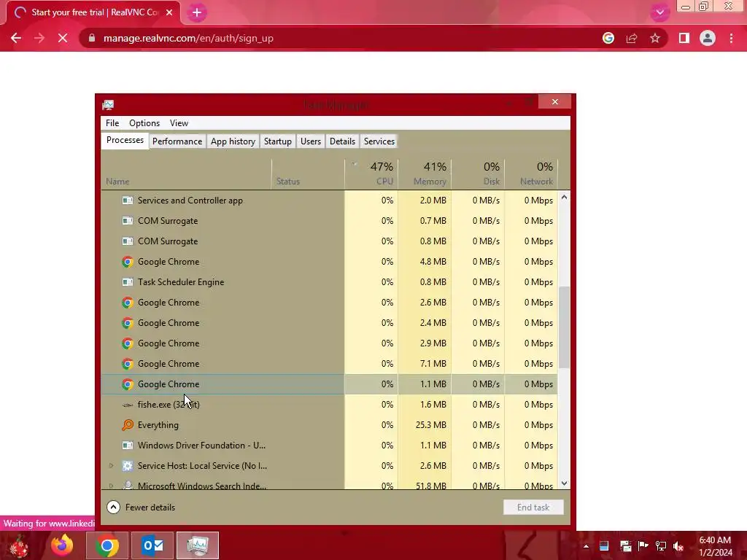The width and height of the screenshot is (747, 560).
Task: Switch to the App history tab
Action: point(233,141)
